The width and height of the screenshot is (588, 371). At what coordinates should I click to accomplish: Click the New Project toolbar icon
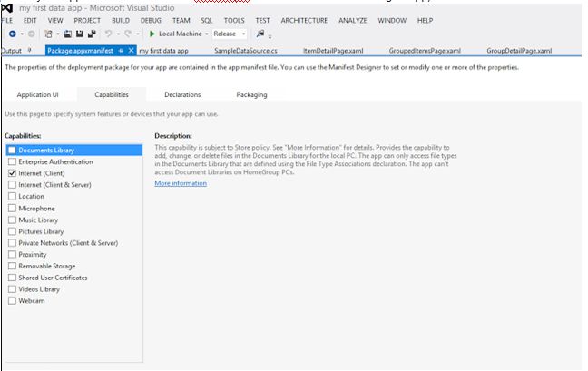[x=49, y=34]
